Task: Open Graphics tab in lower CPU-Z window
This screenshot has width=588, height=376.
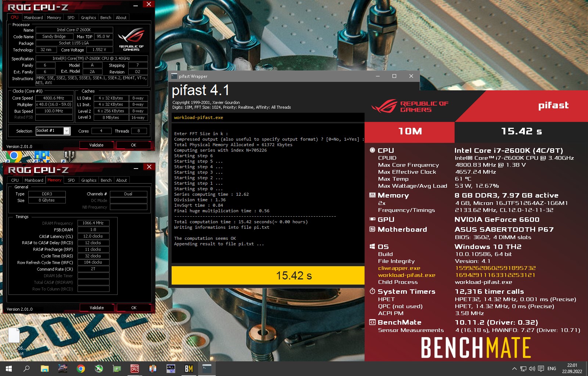Action: [89, 180]
